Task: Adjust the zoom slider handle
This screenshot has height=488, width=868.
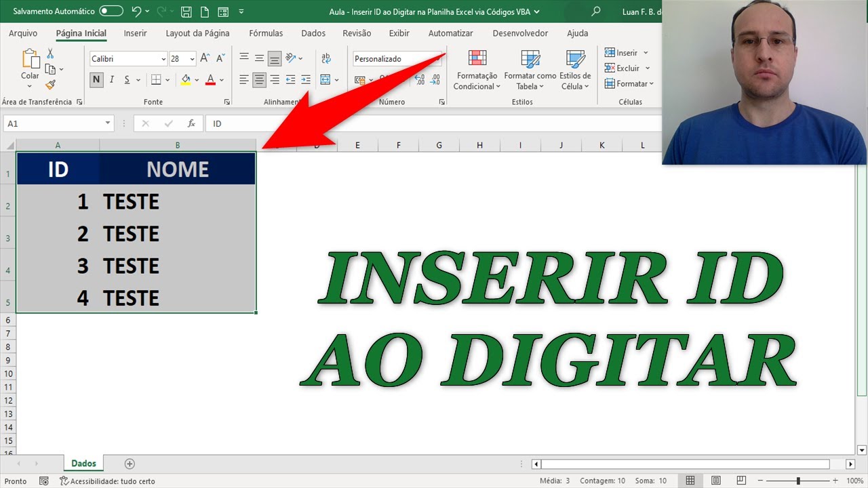Action: (798, 481)
